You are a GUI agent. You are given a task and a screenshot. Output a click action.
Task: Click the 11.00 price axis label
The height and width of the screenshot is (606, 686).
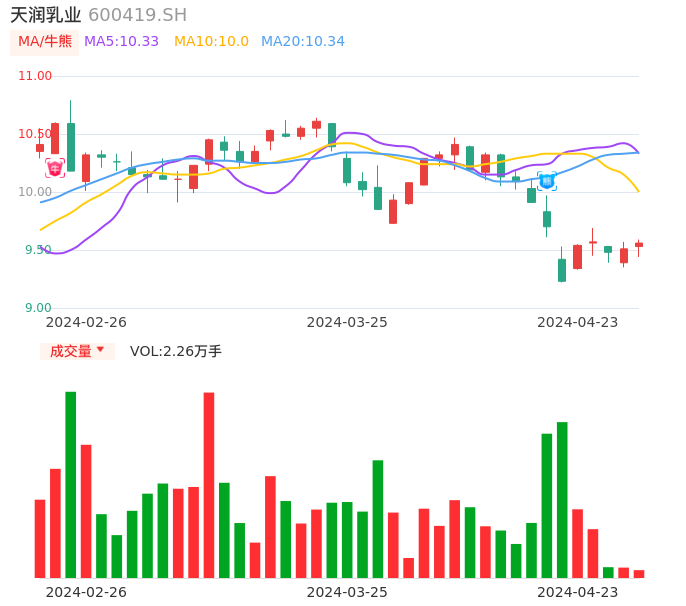35,76
